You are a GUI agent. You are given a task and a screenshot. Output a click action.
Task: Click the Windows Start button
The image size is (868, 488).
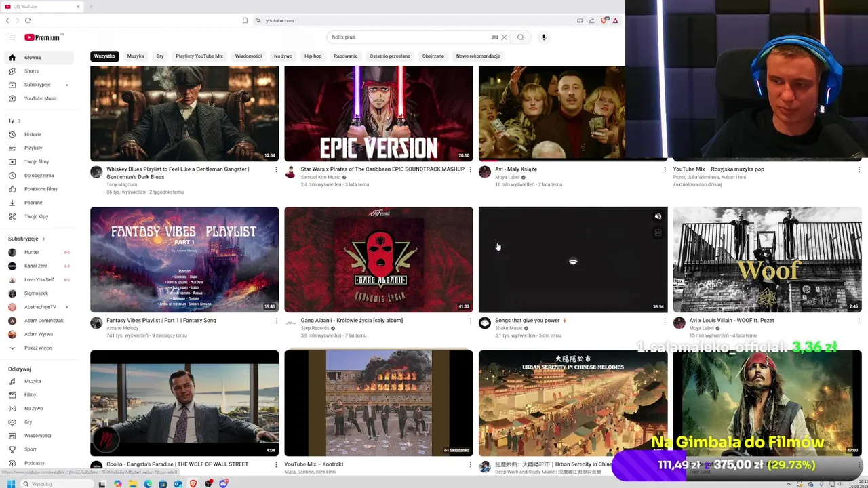[x=11, y=484]
